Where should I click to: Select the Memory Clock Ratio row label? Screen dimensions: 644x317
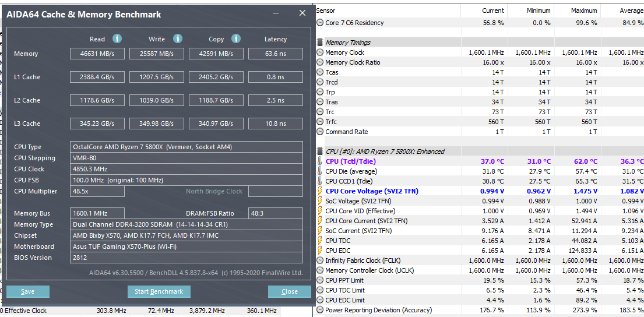point(353,62)
